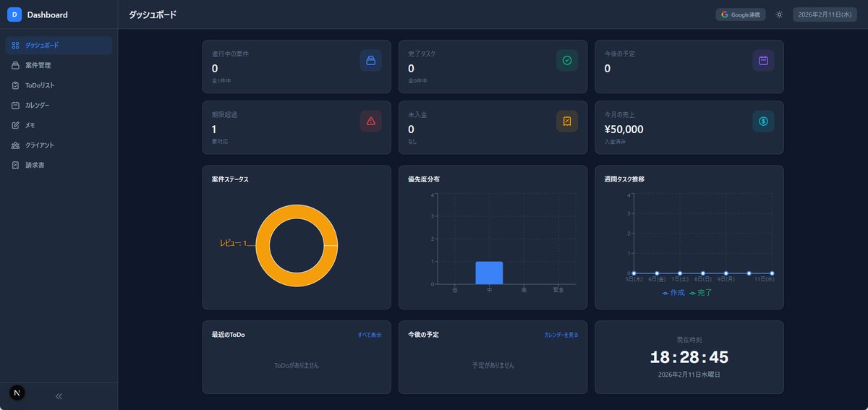Open ダッシュボード in the sidebar
This screenshot has height=410, width=868.
pyautogui.click(x=59, y=46)
